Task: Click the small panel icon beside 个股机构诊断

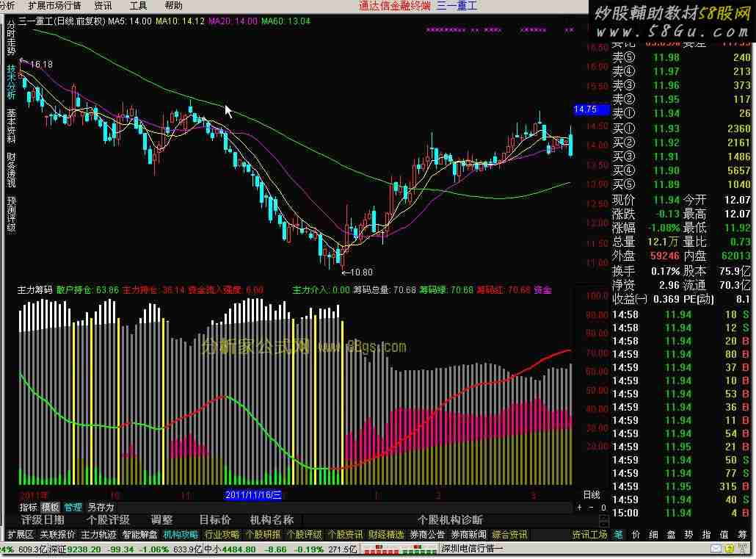Action: click(x=603, y=521)
